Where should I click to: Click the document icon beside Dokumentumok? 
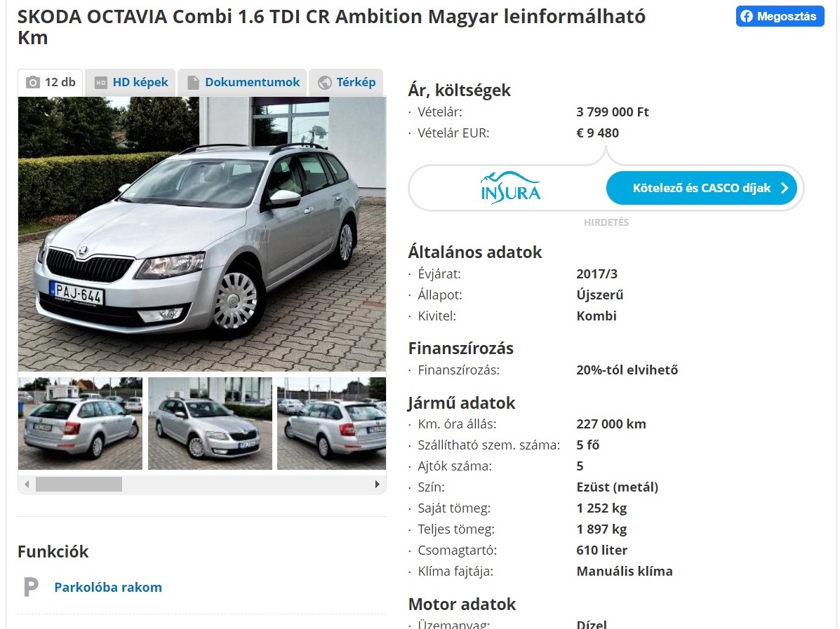point(193,83)
